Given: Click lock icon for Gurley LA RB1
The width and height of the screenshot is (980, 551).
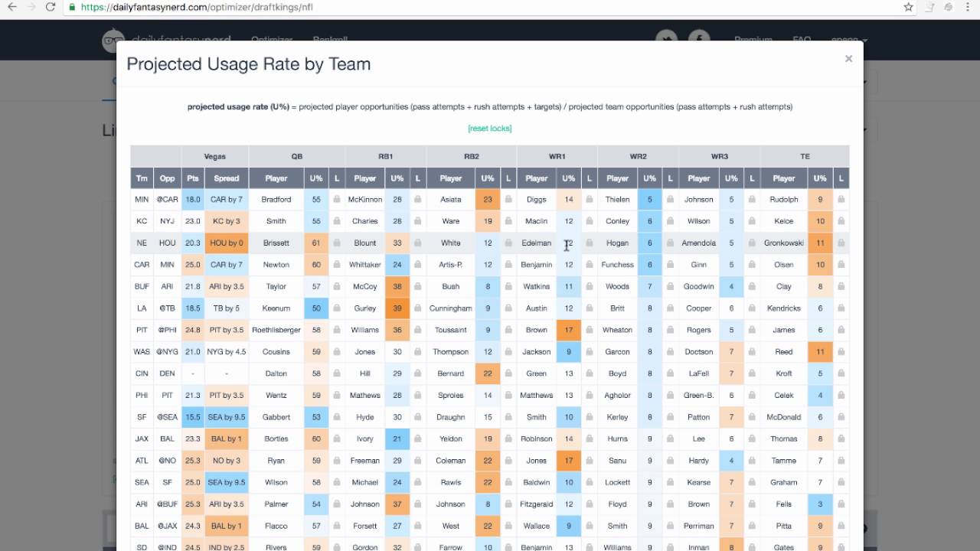Looking at the screenshot, I should pyautogui.click(x=418, y=308).
